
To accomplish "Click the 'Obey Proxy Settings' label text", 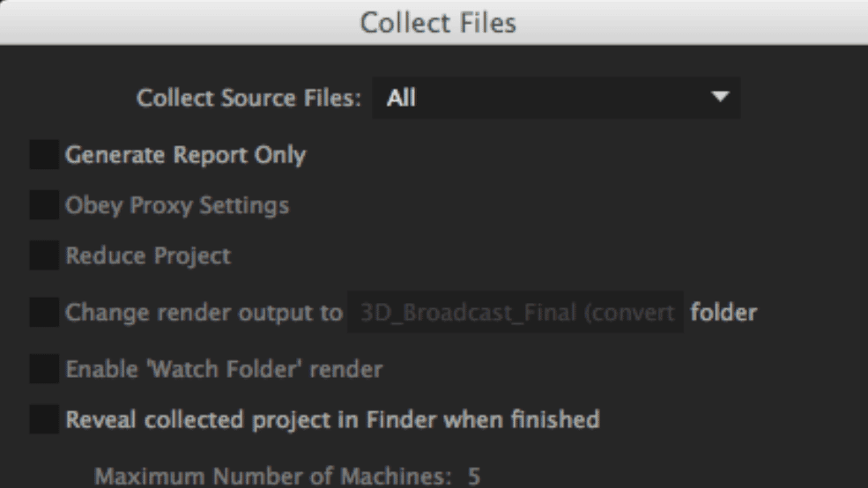I will [x=177, y=206].
